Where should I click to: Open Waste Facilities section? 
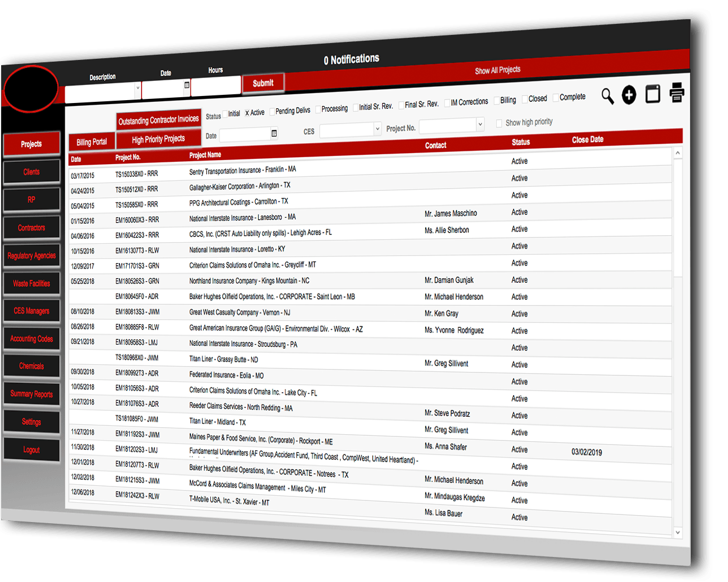[31, 283]
